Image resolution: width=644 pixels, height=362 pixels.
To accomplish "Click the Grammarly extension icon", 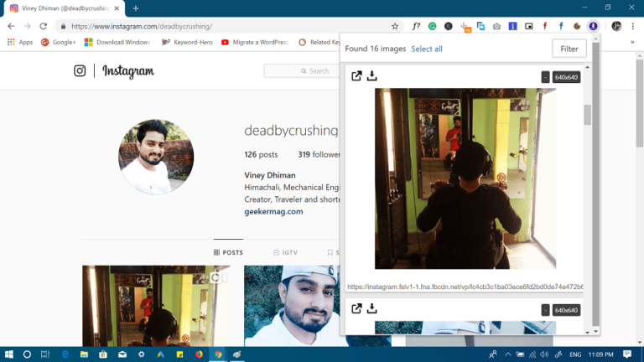I will pos(432,26).
